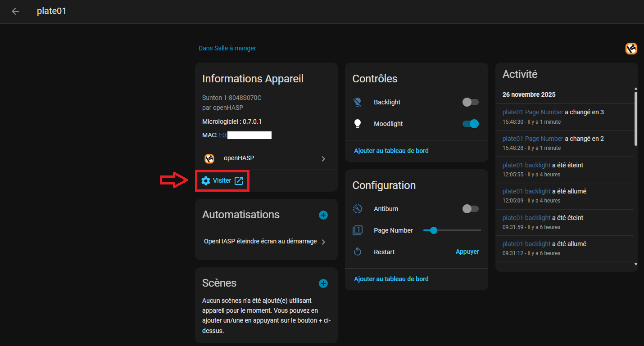
Task: Add a new automation with plus icon
Action: [x=323, y=215]
